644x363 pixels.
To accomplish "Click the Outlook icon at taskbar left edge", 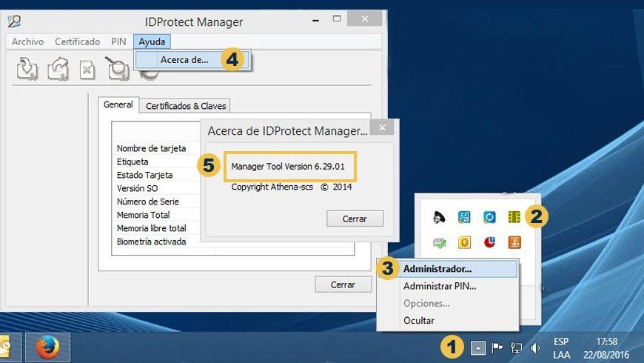I will click(6, 347).
